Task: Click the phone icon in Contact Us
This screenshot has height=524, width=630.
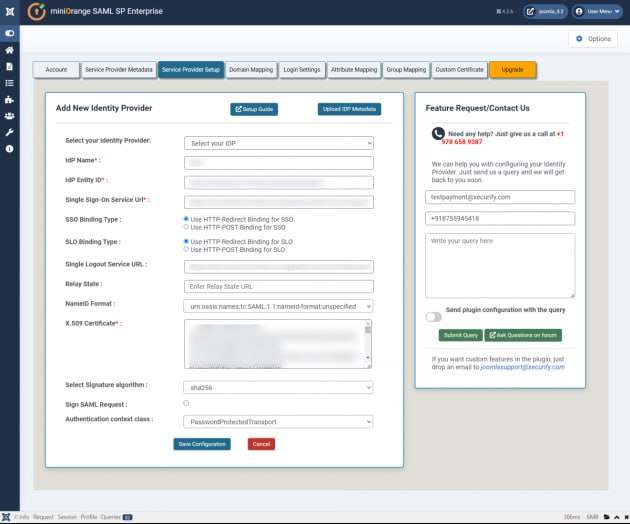Action: 438,133
